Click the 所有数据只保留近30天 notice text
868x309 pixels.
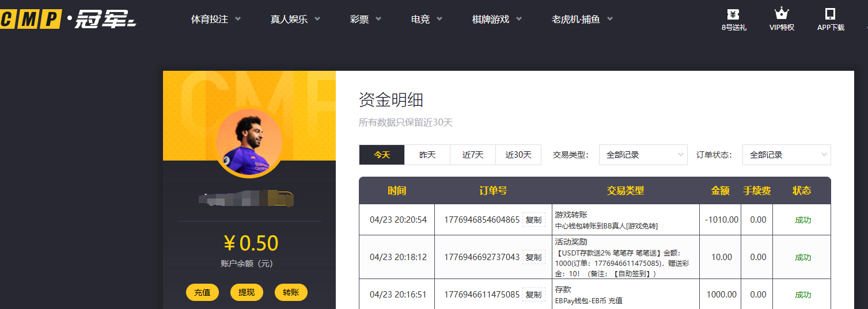pos(406,123)
